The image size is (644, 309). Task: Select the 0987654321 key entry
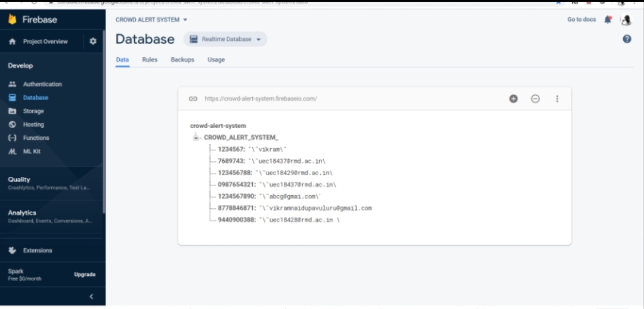pyautogui.click(x=237, y=185)
